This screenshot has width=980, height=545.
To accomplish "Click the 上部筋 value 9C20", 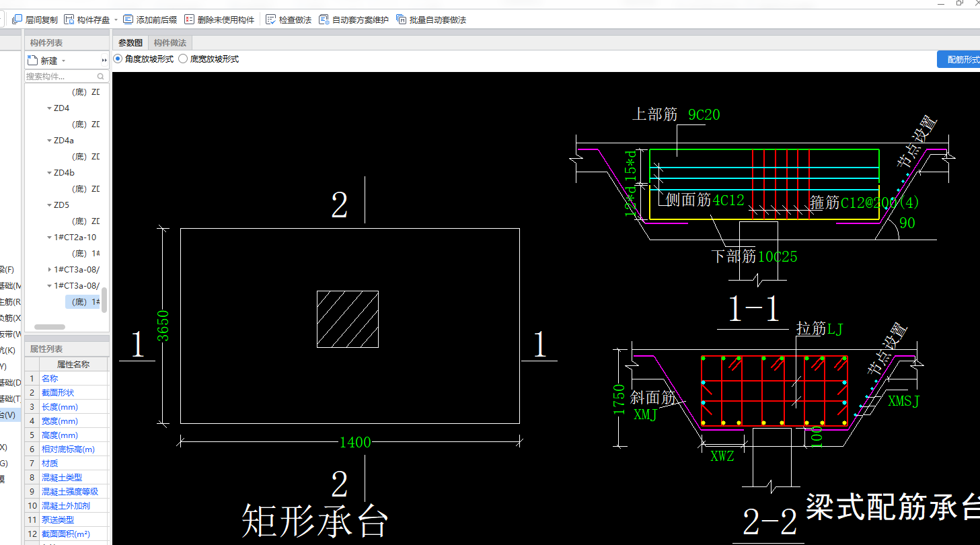I will (x=704, y=114).
